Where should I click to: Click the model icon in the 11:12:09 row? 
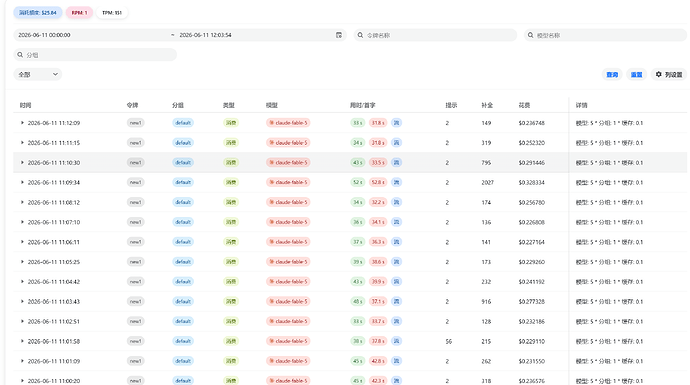[x=272, y=123]
